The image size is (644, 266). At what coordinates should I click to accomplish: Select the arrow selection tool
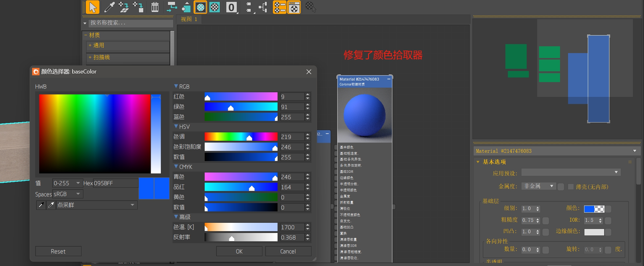click(93, 7)
